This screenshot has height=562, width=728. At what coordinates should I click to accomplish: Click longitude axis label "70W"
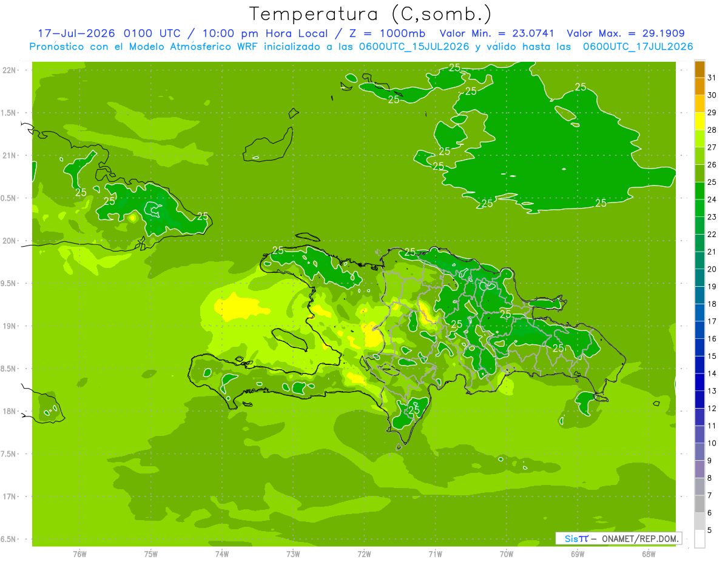507,554
